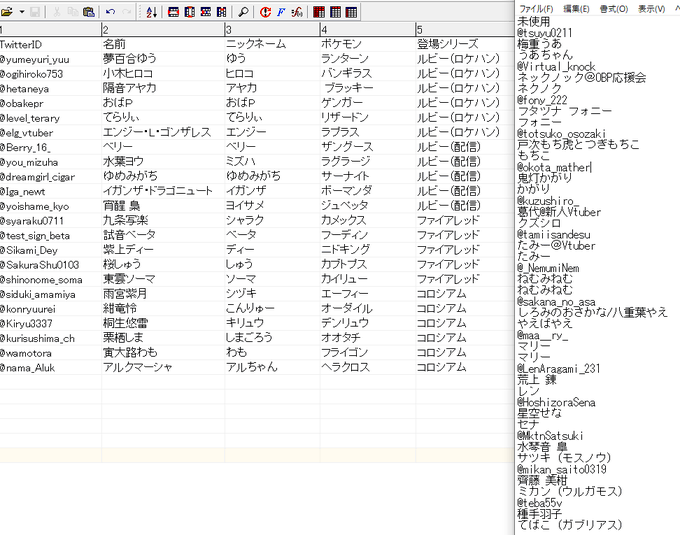Select the ポケモン header cell
The image size is (680, 535).
[x=368, y=44]
